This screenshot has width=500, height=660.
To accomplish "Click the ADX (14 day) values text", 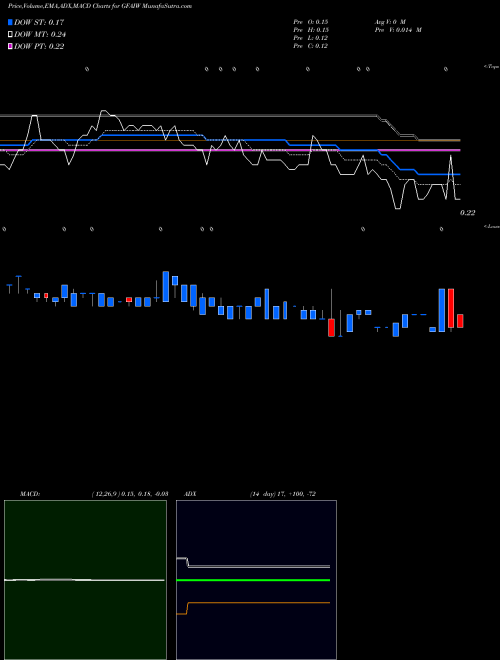I will [283, 494].
